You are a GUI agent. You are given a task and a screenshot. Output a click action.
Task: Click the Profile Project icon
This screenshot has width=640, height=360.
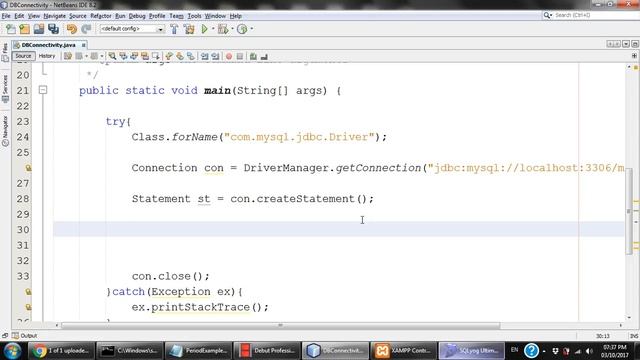[242, 29]
